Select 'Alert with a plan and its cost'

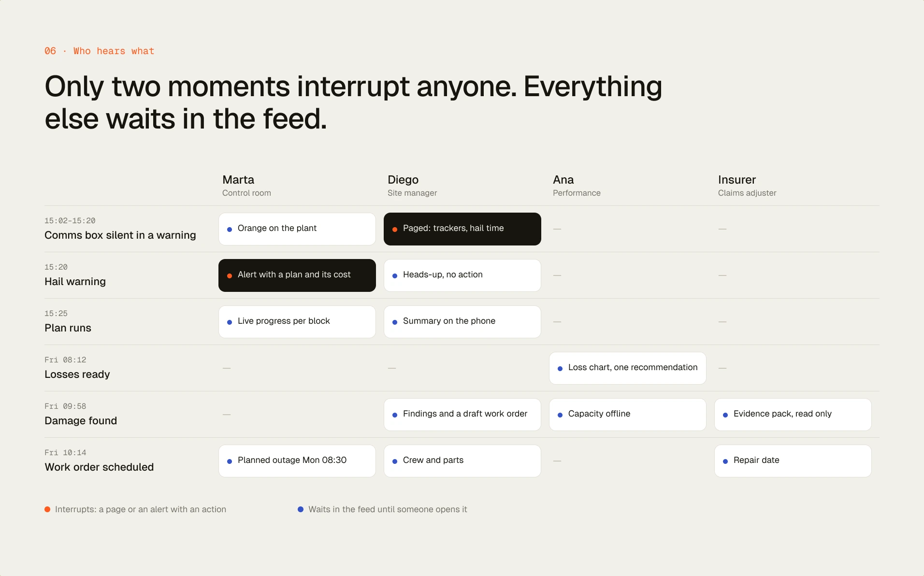point(297,275)
